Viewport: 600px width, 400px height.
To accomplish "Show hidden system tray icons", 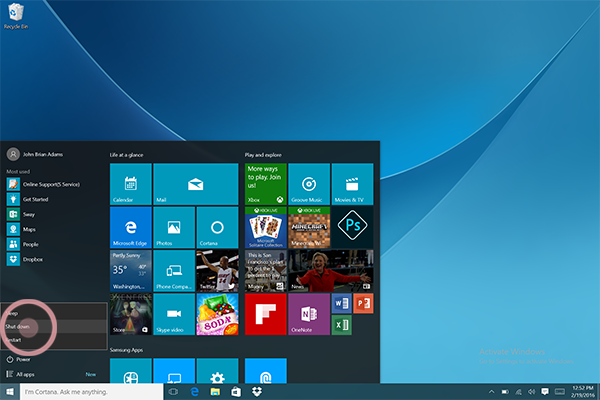I will [492, 392].
